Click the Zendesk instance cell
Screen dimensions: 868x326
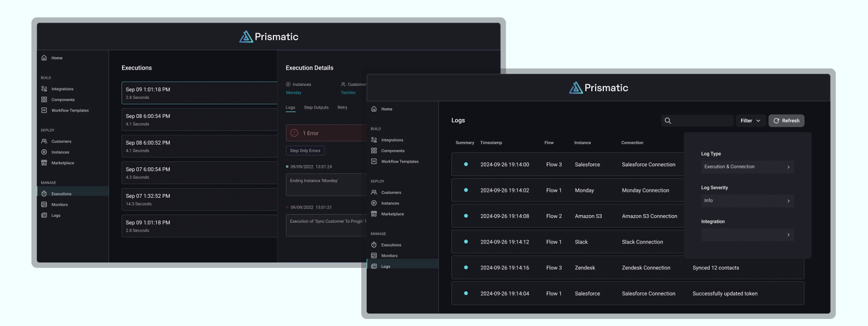(x=585, y=268)
